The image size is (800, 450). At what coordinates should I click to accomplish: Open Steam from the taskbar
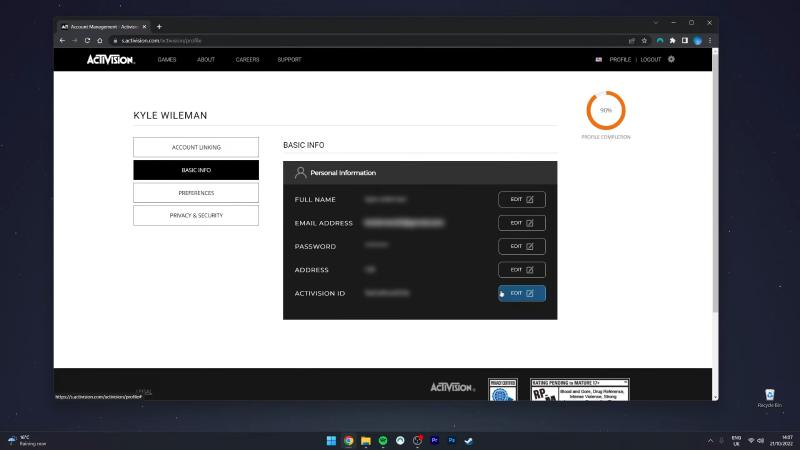(x=469, y=440)
